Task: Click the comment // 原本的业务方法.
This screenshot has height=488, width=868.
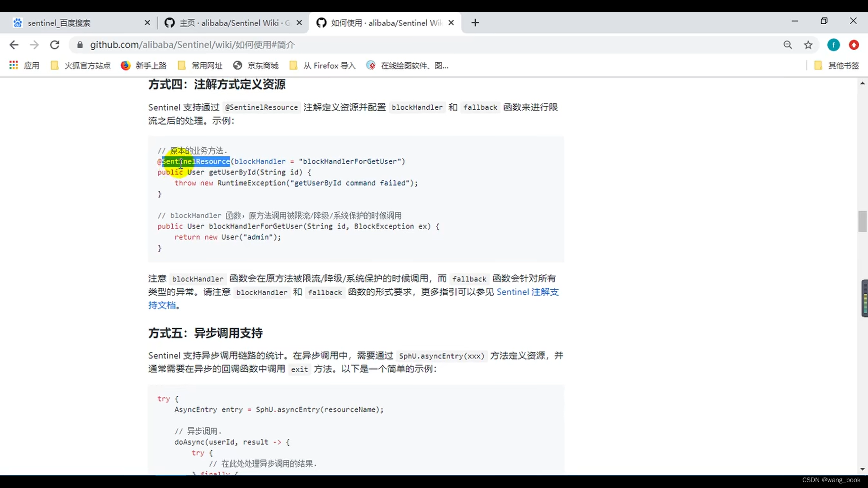Action: (192, 150)
